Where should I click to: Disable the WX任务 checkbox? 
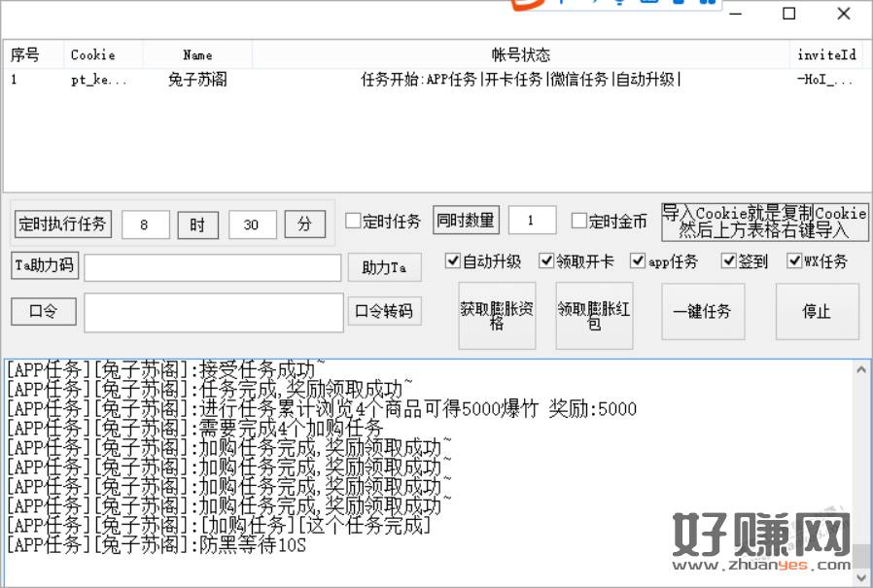click(794, 261)
